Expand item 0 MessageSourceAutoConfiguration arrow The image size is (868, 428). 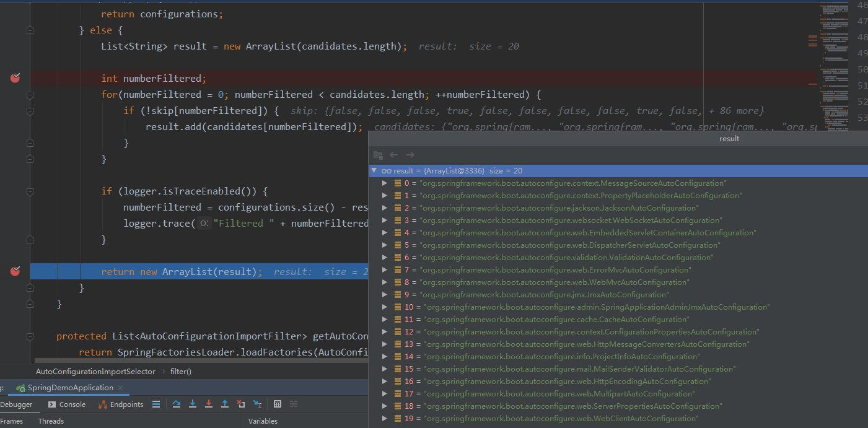(x=385, y=183)
